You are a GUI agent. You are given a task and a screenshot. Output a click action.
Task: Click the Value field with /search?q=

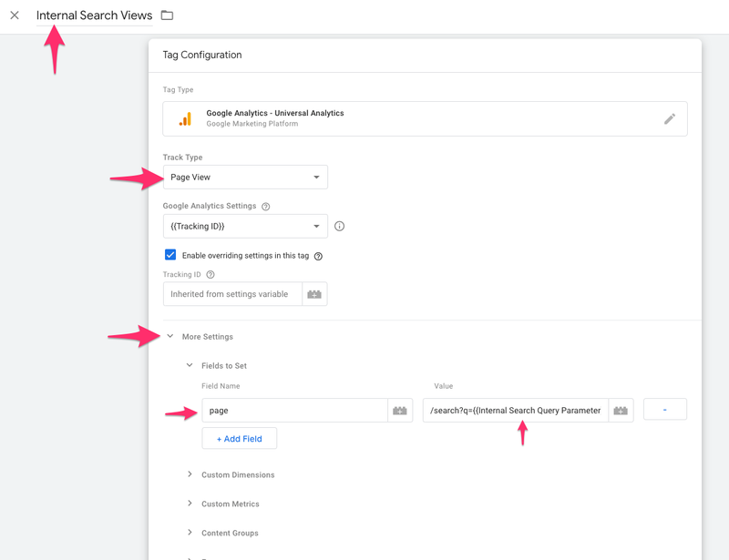tap(515, 411)
